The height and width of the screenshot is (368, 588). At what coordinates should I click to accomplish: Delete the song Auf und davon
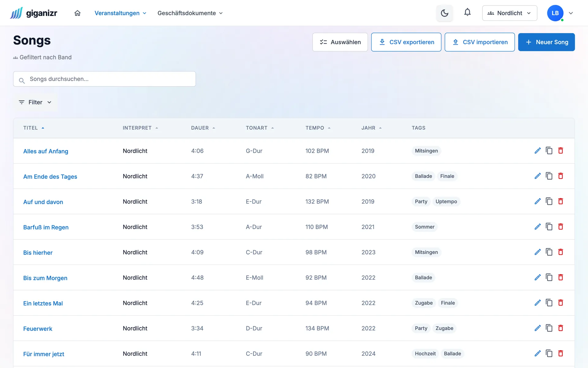coord(560,201)
